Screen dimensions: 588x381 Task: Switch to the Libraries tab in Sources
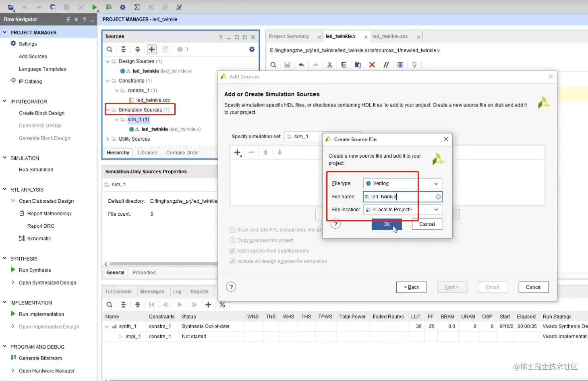click(x=147, y=153)
